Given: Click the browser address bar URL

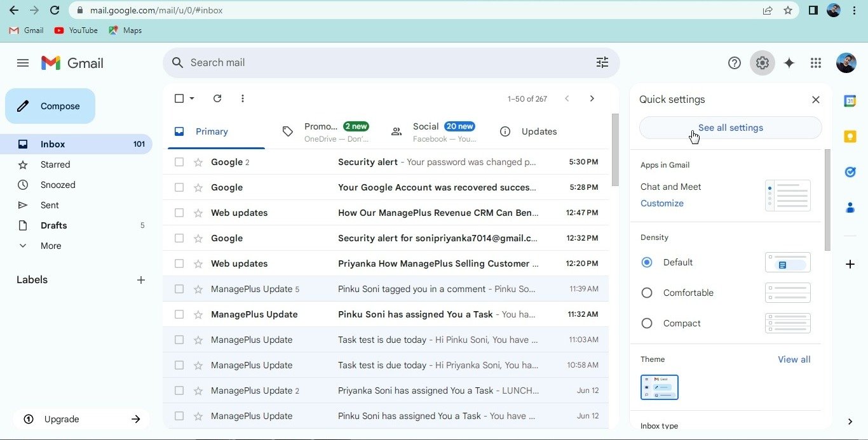Looking at the screenshot, I should (156, 10).
